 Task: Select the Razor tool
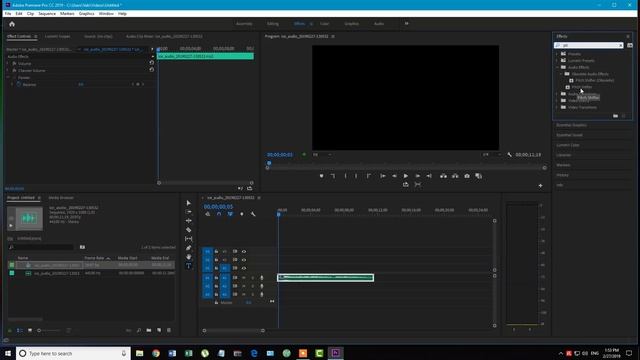tap(188, 230)
